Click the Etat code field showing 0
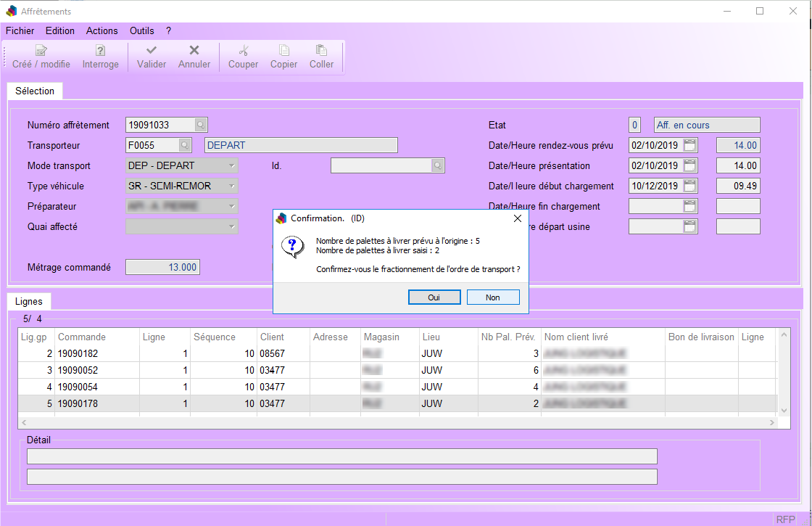Screen dimensions: 812x526 pos(635,125)
